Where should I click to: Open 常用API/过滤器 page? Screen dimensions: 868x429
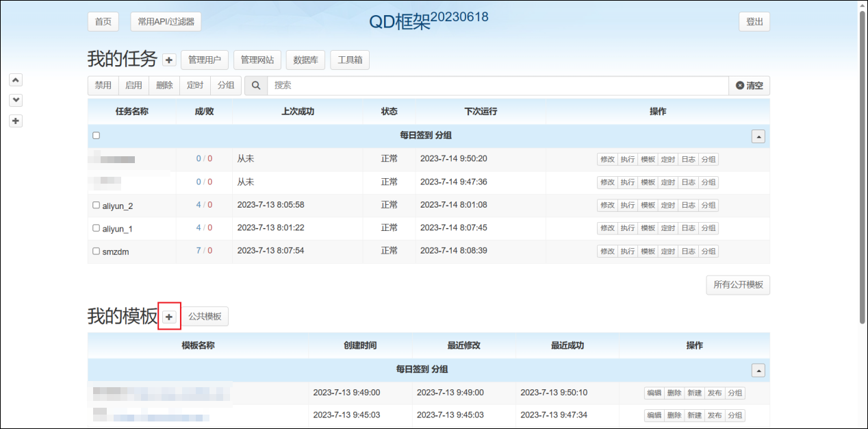click(166, 22)
